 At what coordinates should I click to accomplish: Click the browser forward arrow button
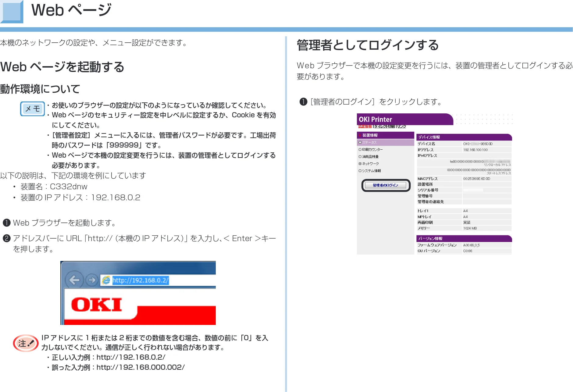click(x=91, y=280)
